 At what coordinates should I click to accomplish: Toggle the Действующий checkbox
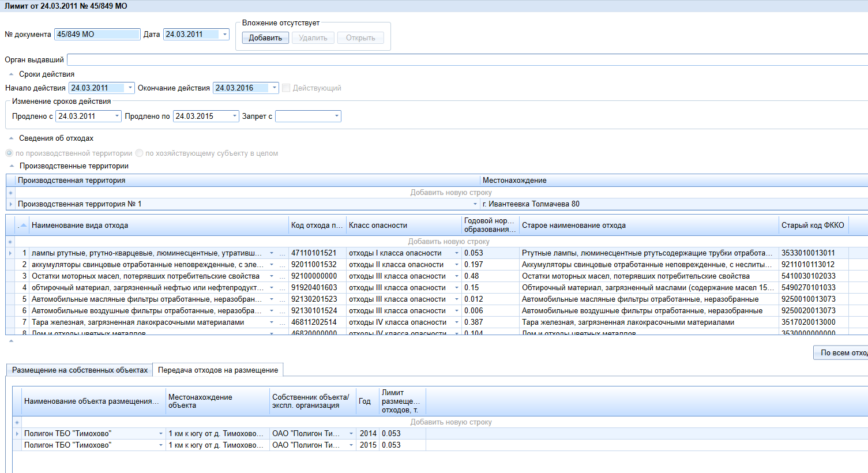[x=286, y=88]
